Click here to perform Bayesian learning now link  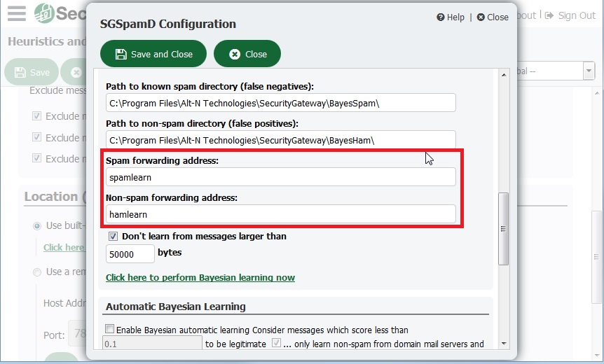(200, 277)
